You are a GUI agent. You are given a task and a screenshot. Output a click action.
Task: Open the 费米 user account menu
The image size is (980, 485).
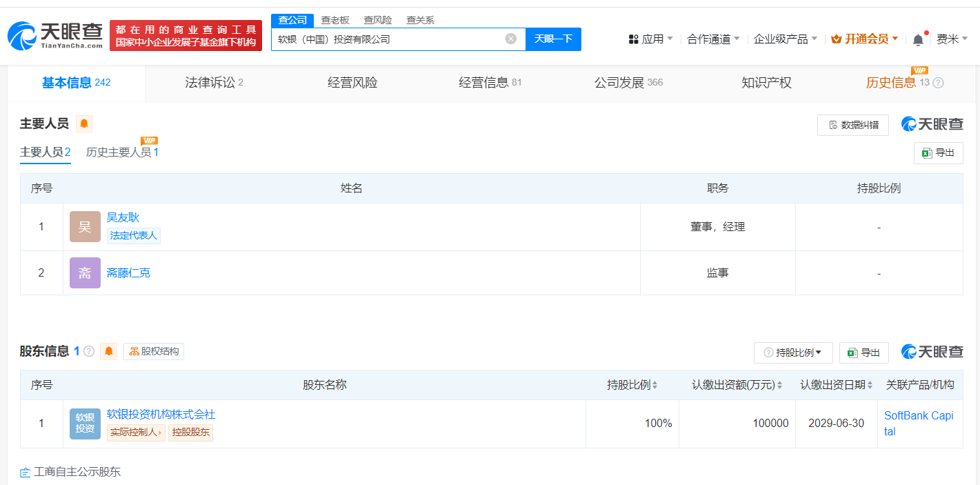(x=952, y=39)
